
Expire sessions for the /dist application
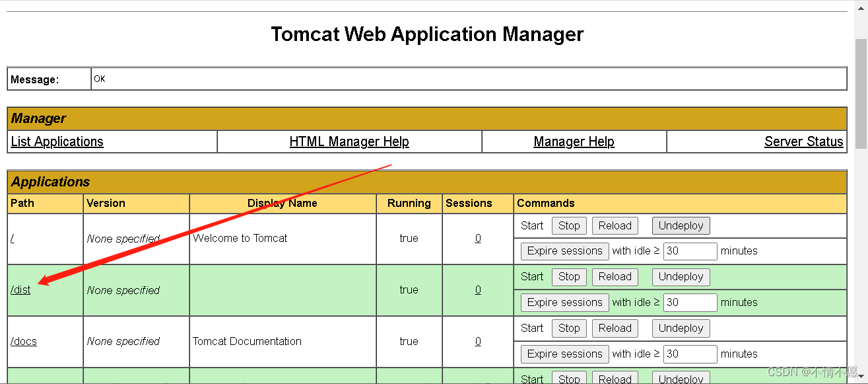click(x=564, y=302)
